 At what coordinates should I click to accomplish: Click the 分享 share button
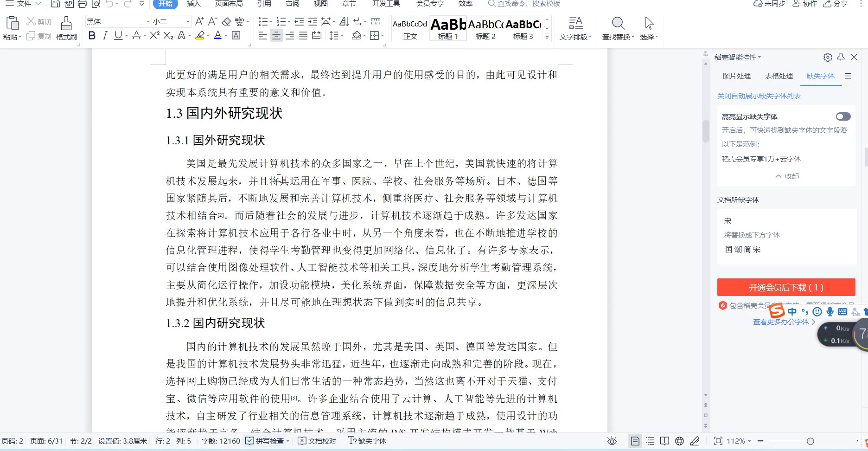coord(836,4)
